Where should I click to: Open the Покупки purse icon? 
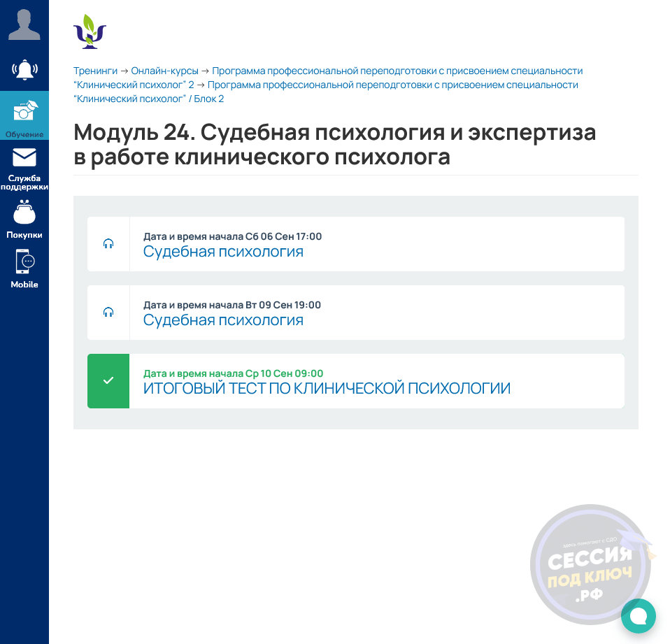tap(24, 213)
